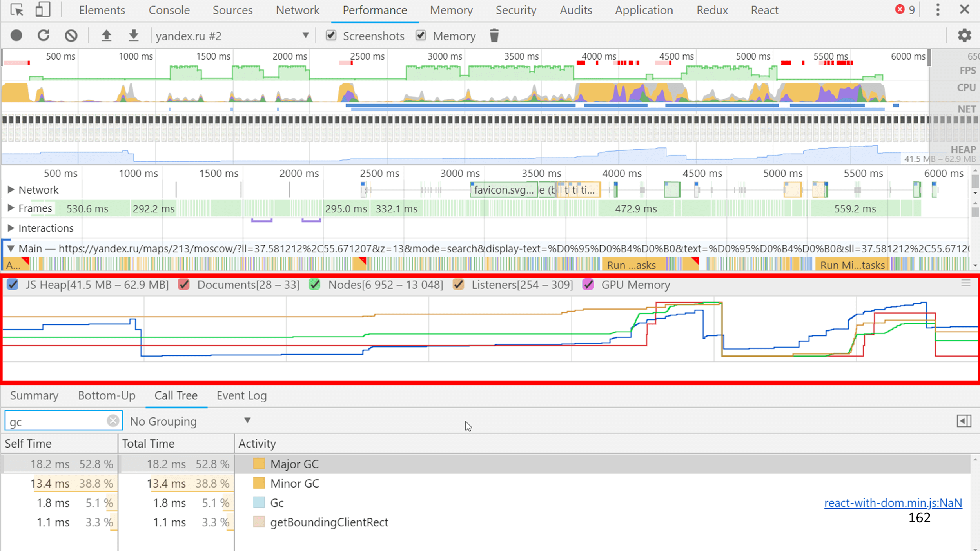Viewport: 980px width, 551px height.
Task: Expand the Network section in timeline
Action: click(11, 189)
